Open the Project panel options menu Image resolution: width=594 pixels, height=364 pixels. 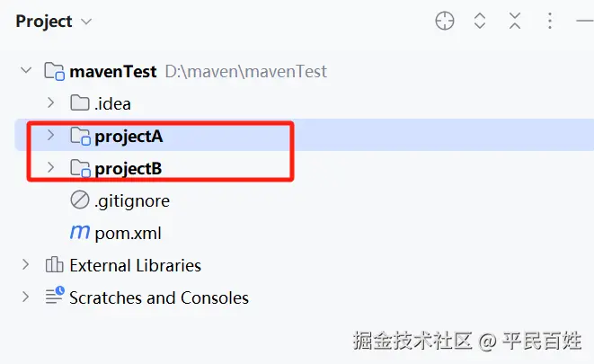tap(550, 21)
